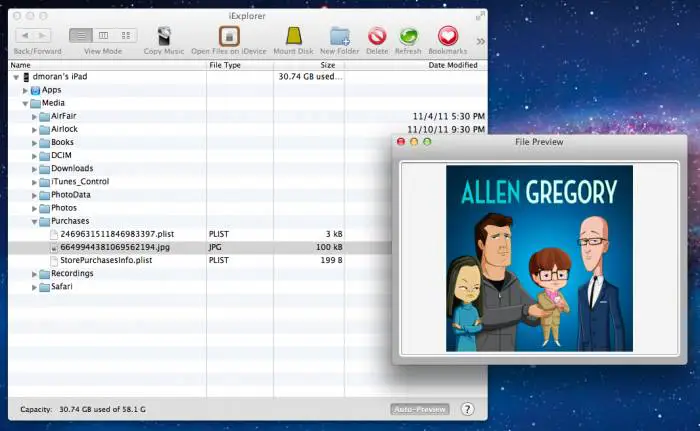Select the Downloads folder icon

pos(44,169)
